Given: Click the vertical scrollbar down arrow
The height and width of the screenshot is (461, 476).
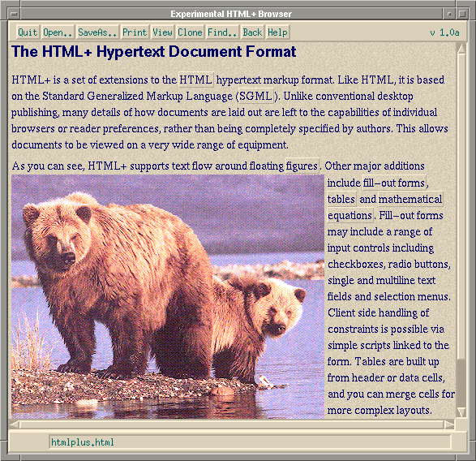Looking at the screenshot, I should click(x=461, y=412).
